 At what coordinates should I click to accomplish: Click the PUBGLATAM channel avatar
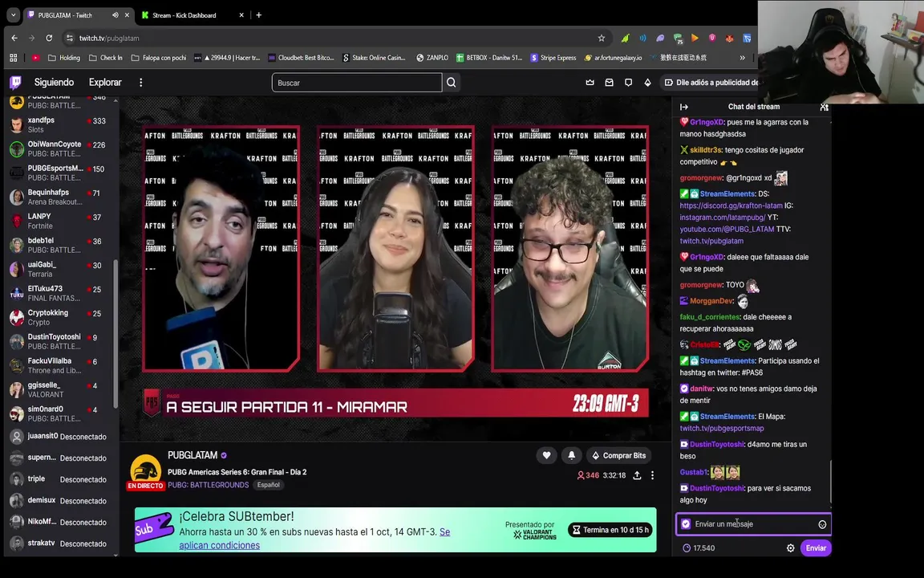(145, 470)
